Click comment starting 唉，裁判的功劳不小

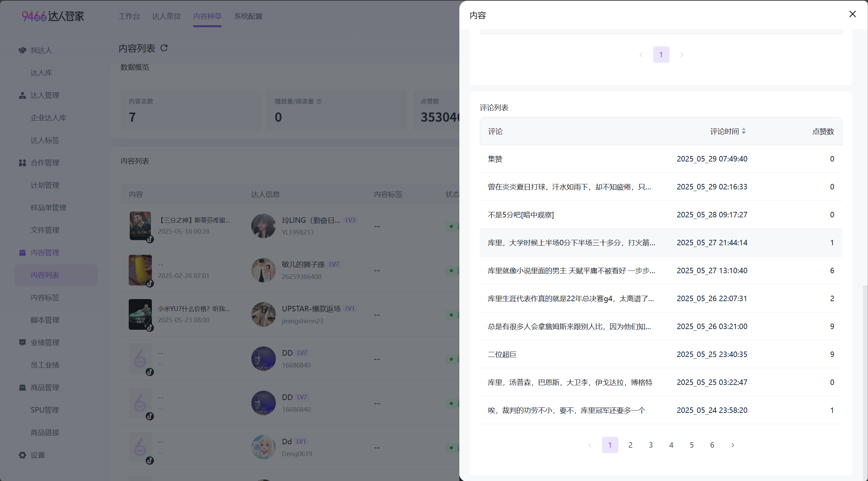(x=566, y=410)
